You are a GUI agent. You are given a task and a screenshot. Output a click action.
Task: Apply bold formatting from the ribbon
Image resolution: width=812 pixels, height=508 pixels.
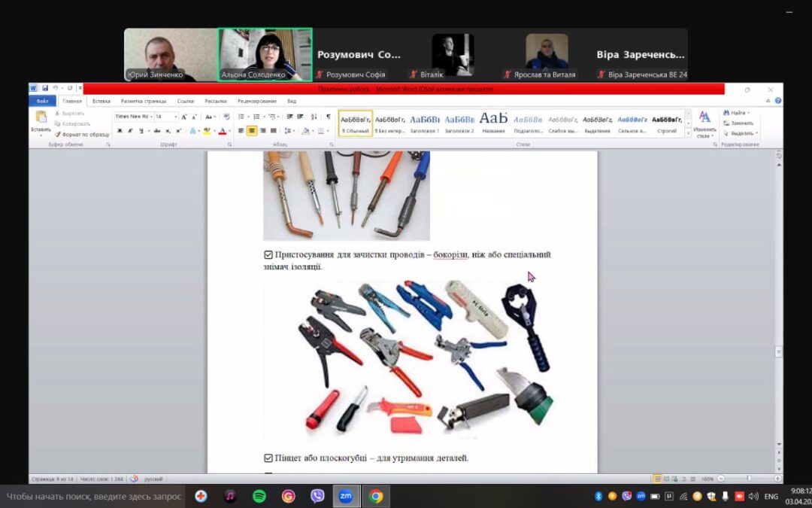tap(120, 131)
